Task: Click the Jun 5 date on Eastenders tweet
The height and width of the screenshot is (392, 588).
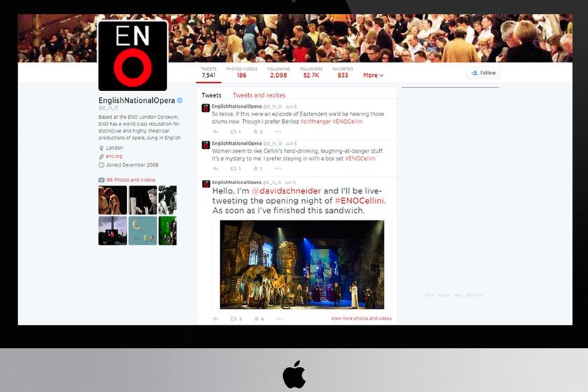Action: tap(291, 106)
